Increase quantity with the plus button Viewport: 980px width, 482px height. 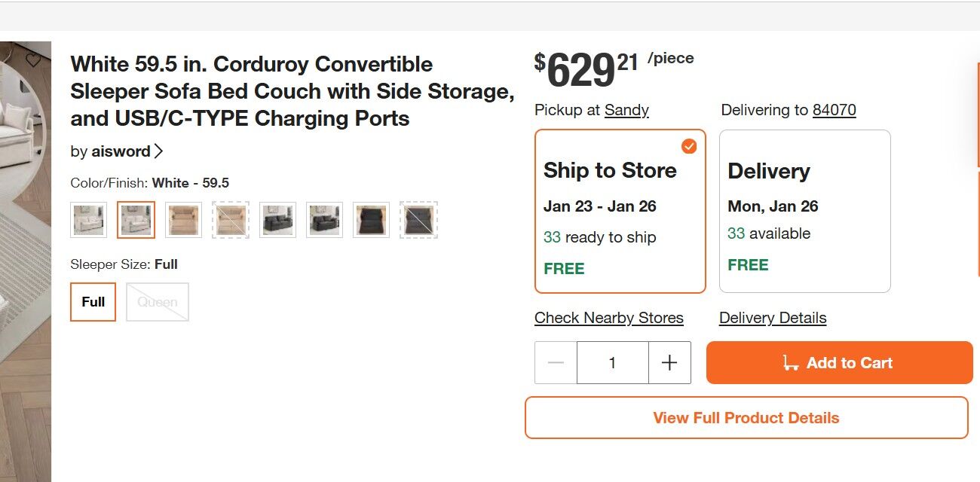click(x=669, y=363)
